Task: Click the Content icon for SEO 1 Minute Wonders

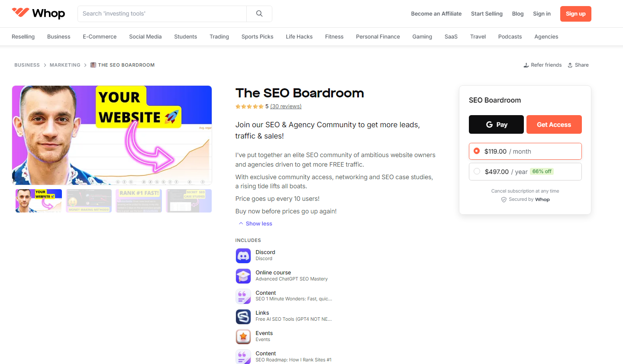Action: pyautogui.click(x=243, y=296)
